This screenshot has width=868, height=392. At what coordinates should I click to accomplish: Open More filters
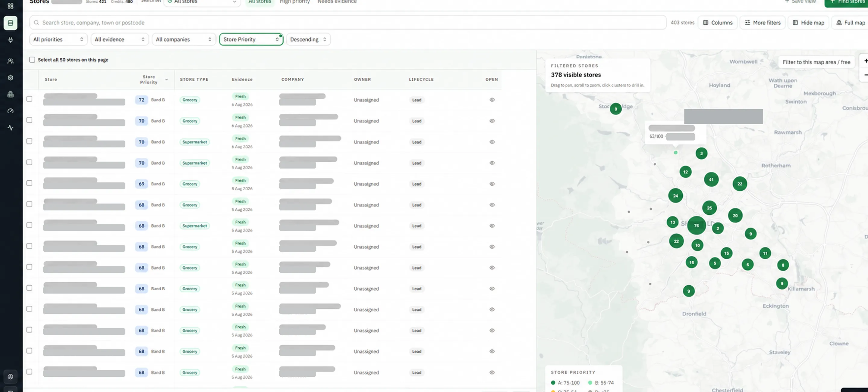point(763,23)
